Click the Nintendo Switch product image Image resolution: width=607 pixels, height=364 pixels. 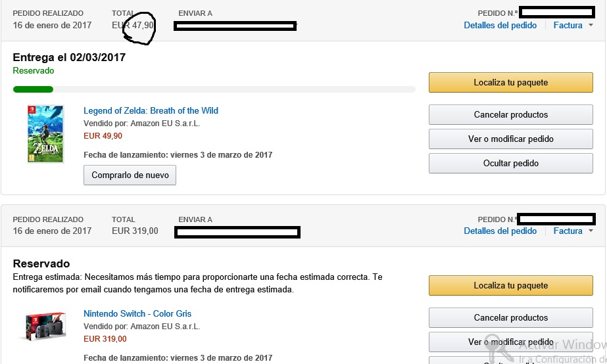(x=45, y=326)
